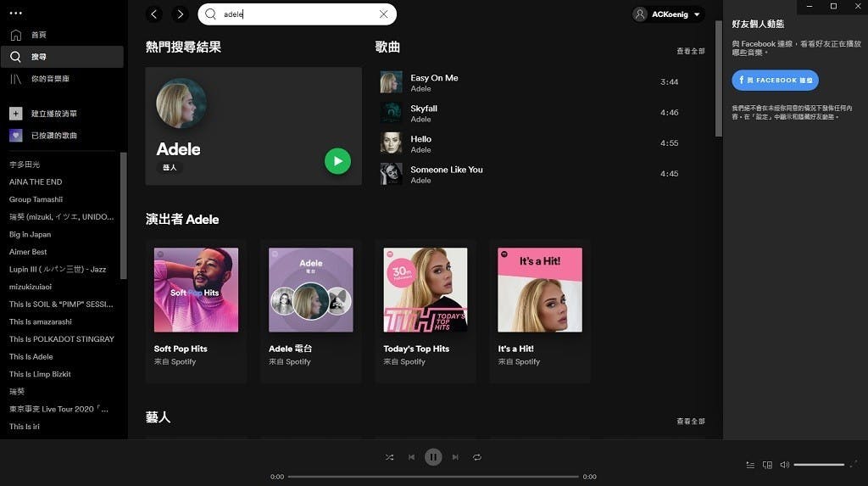Open playlist This Is amazarashi
868x486 pixels.
point(41,321)
